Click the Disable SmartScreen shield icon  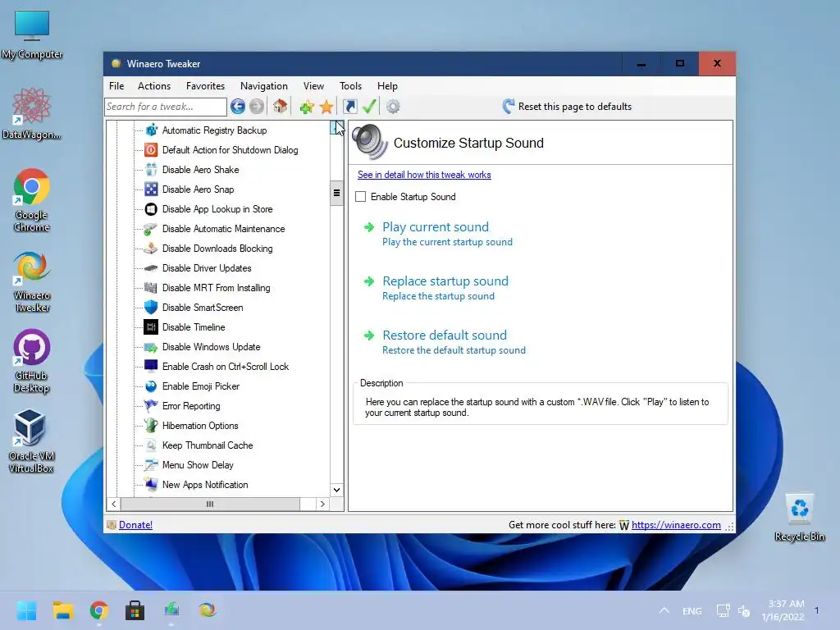(x=151, y=308)
